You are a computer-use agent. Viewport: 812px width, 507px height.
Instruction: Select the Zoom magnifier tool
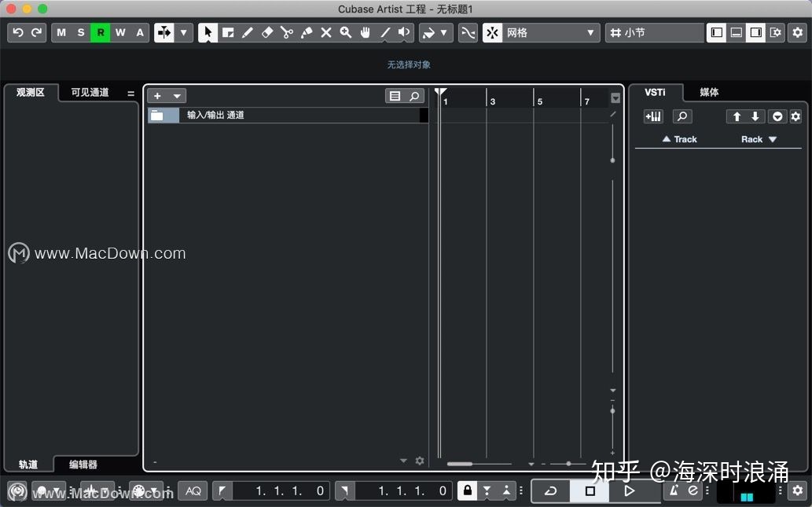(x=345, y=33)
